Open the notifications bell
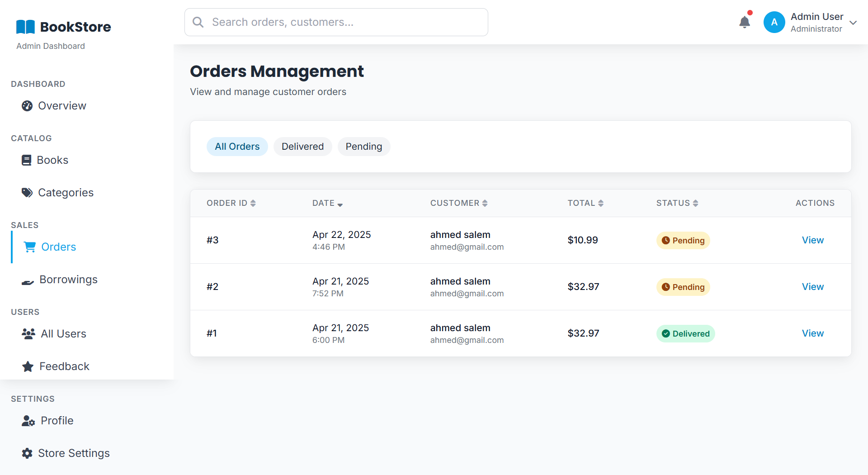Image resolution: width=868 pixels, height=475 pixels. pos(745,22)
